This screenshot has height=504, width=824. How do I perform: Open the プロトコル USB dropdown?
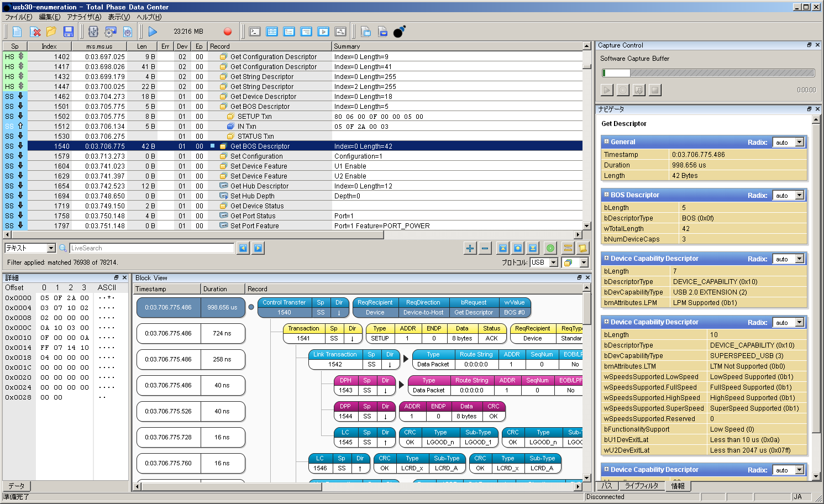(x=544, y=262)
